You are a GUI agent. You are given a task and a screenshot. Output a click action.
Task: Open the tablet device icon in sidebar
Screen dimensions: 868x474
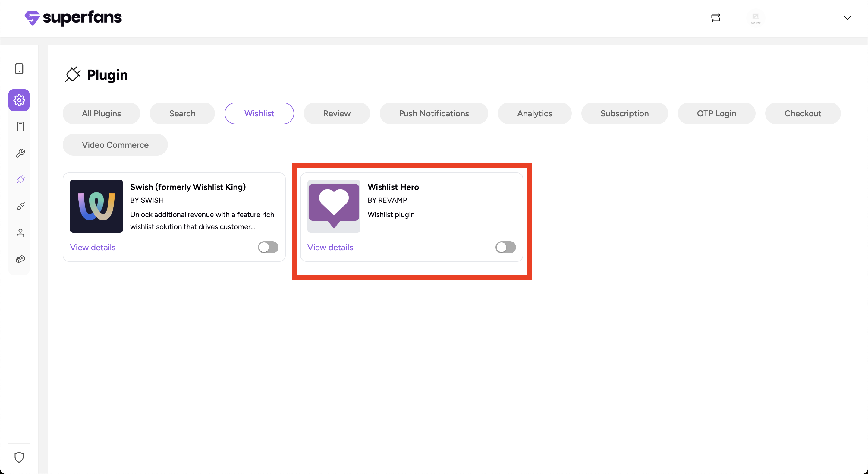point(19,69)
